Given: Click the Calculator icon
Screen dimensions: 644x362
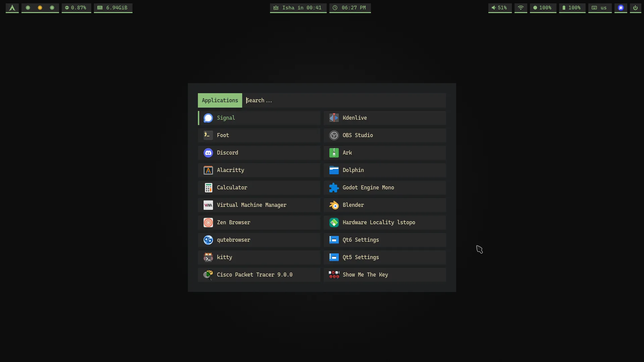Looking at the screenshot, I should (x=208, y=188).
